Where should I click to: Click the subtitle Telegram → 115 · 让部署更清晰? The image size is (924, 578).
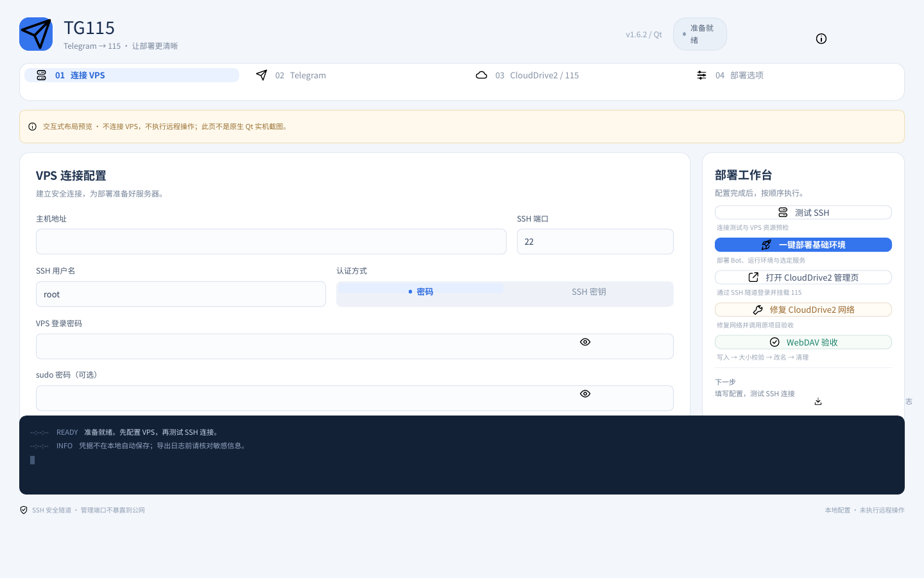(121, 46)
